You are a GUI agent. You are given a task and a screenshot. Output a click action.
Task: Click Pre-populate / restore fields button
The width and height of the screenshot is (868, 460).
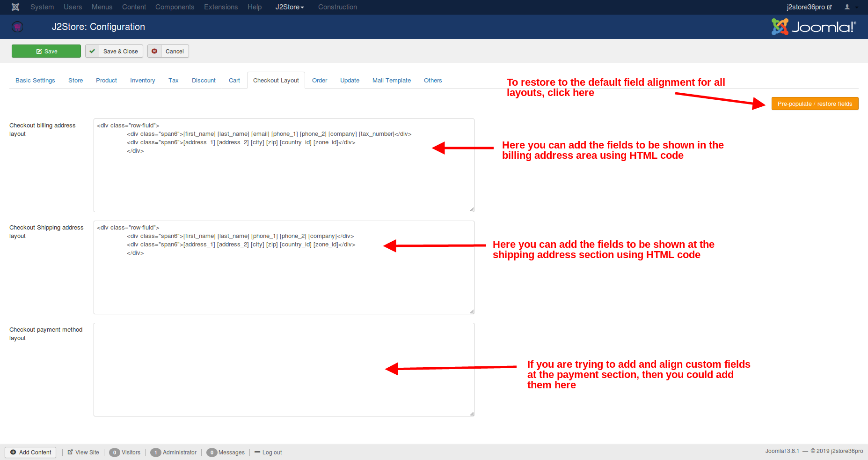tap(815, 104)
